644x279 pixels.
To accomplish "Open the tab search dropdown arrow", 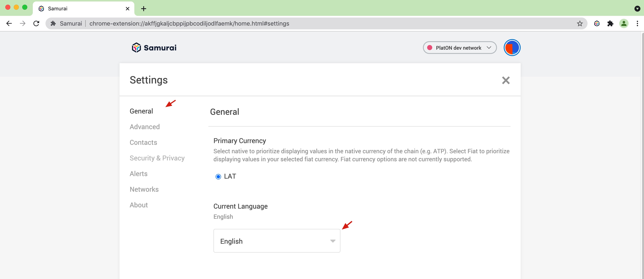I will tap(637, 9).
